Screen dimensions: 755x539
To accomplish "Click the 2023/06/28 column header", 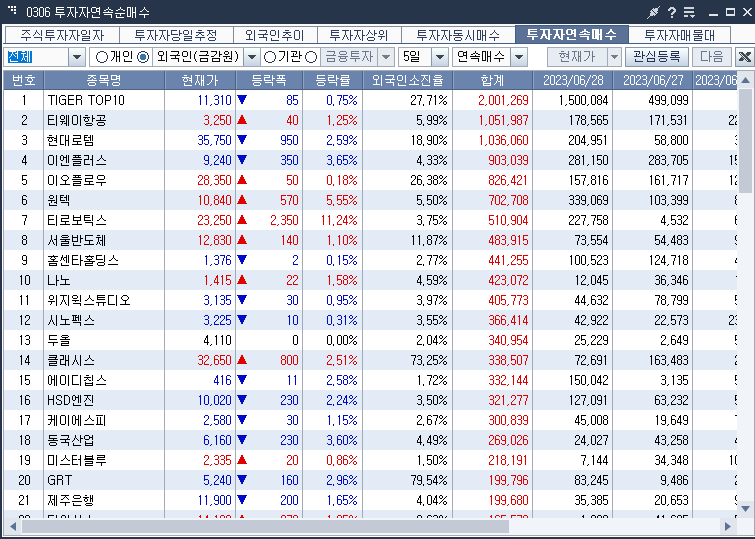I will pos(573,80).
